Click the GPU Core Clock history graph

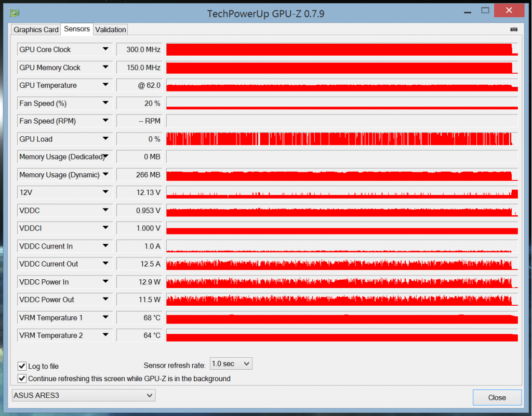click(x=342, y=49)
